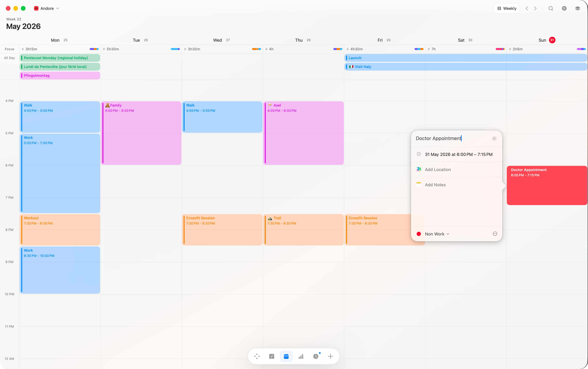This screenshot has width=588, height=369.
Task: Click Tuesday's 5h30m focus time
Action: pos(113,49)
